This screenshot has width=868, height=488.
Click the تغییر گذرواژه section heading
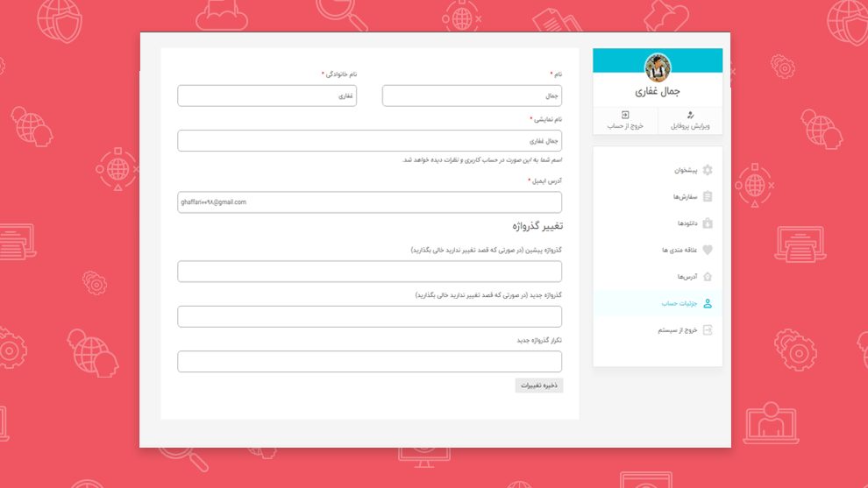point(537,226)
